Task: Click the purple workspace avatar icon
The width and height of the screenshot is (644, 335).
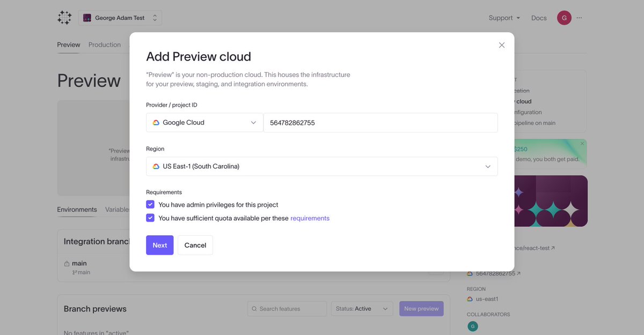Action: point(87,18)
